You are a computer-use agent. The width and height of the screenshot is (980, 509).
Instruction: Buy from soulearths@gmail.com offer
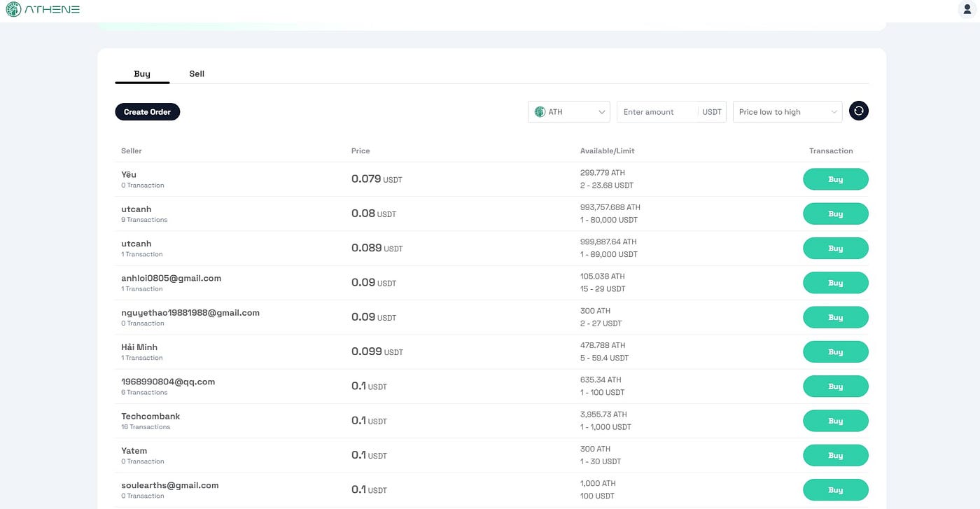[x=836, y=489]
